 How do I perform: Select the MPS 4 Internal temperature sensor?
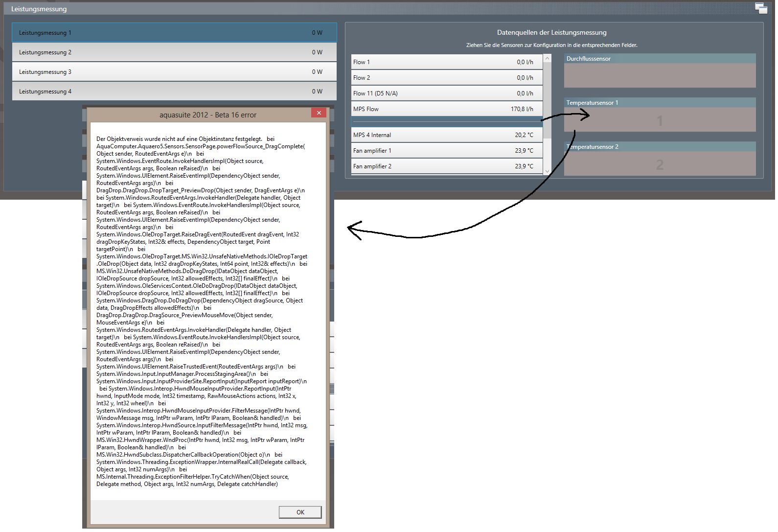click(447, 135)
